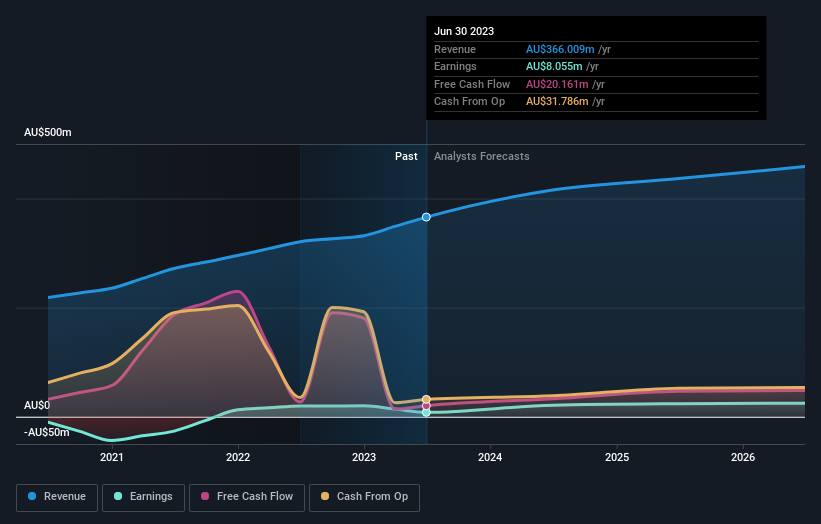Click the 2025 x-axis label
Screen dimensions: 821x524
point(617,457)
